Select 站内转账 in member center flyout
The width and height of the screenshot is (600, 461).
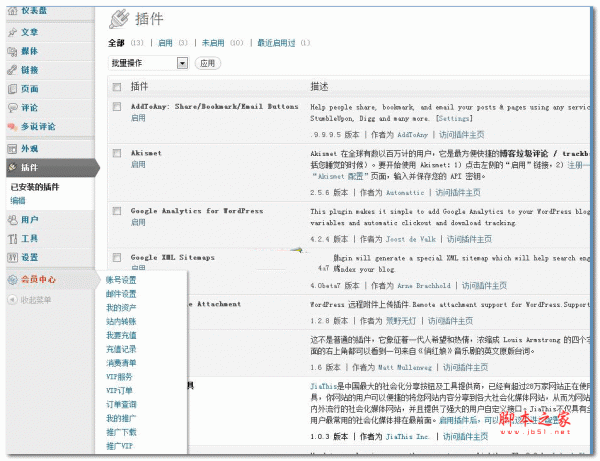(x=121, y=321)
